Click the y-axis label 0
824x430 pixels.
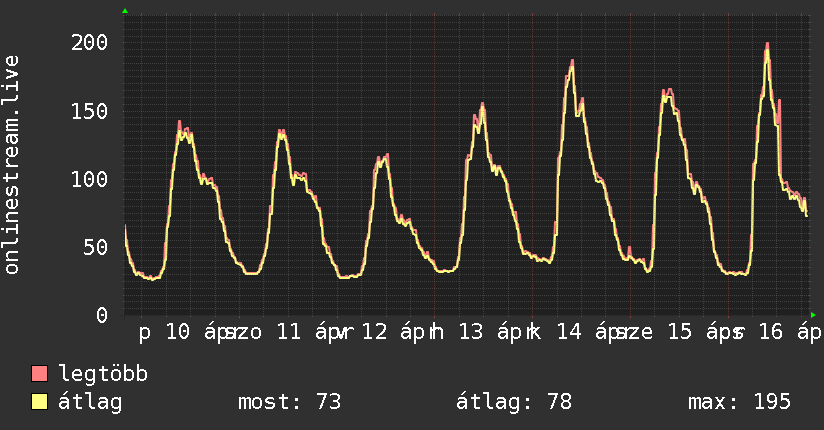coord(102,315)
